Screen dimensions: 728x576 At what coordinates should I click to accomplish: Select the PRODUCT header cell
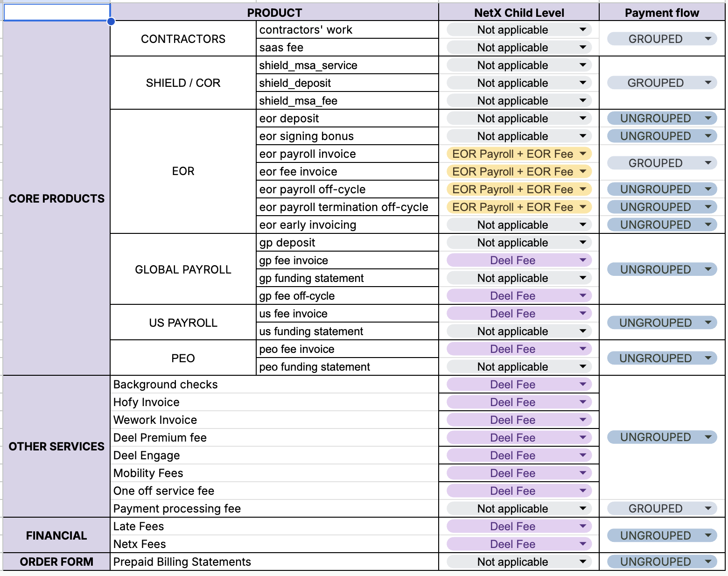(274, 13)
